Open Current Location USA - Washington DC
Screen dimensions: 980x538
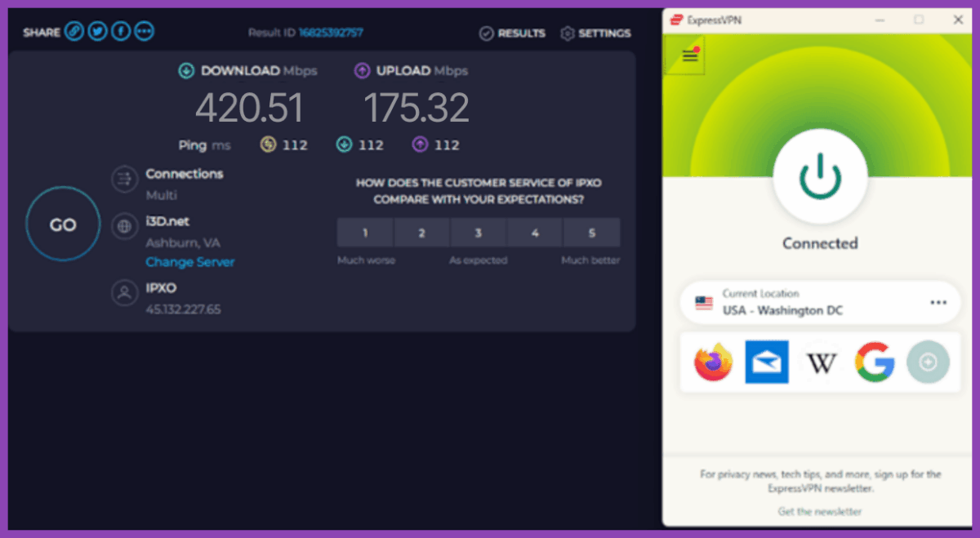coord(820,302)
